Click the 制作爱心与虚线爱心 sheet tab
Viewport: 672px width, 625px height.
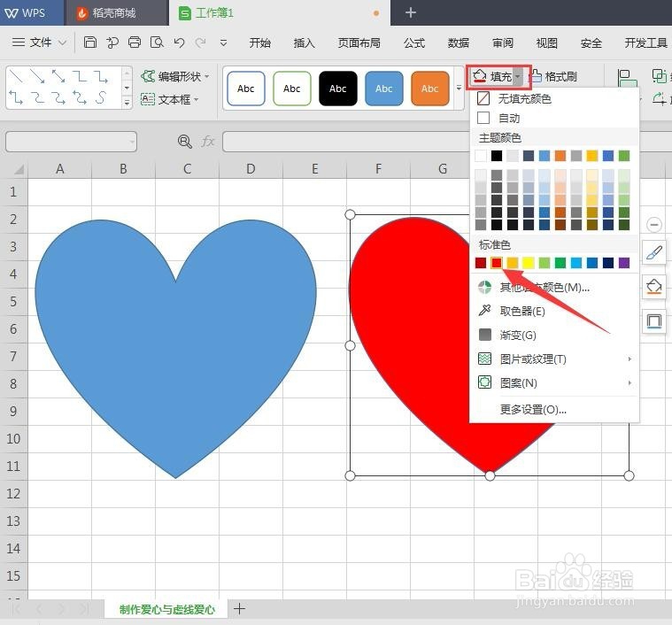[x=166, y=609]
